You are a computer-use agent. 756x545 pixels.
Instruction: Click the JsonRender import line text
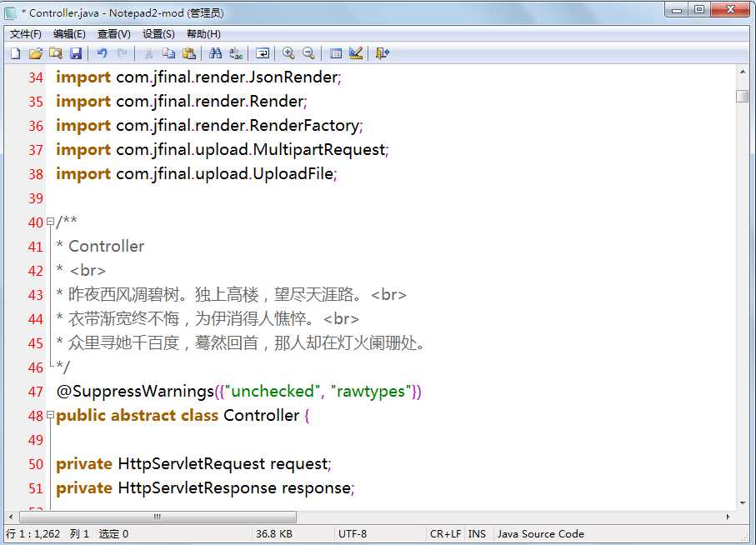pos(198,77)
